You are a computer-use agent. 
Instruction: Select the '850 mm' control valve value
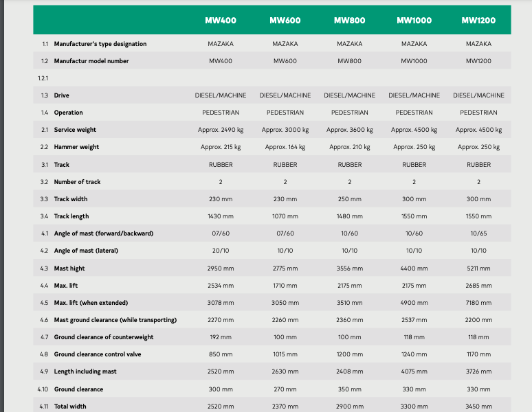click(221, 354)
